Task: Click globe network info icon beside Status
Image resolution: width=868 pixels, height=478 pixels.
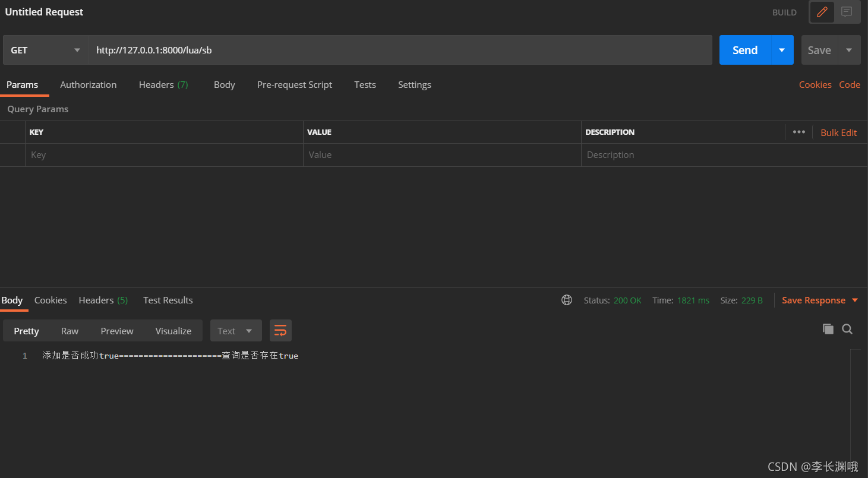Action: 567,300
